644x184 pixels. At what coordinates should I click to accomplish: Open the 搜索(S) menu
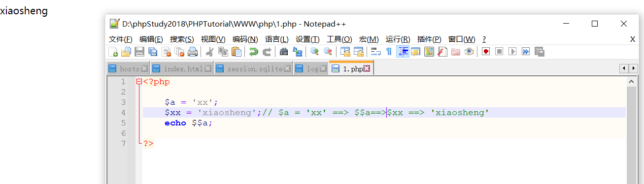pos(182,39)
